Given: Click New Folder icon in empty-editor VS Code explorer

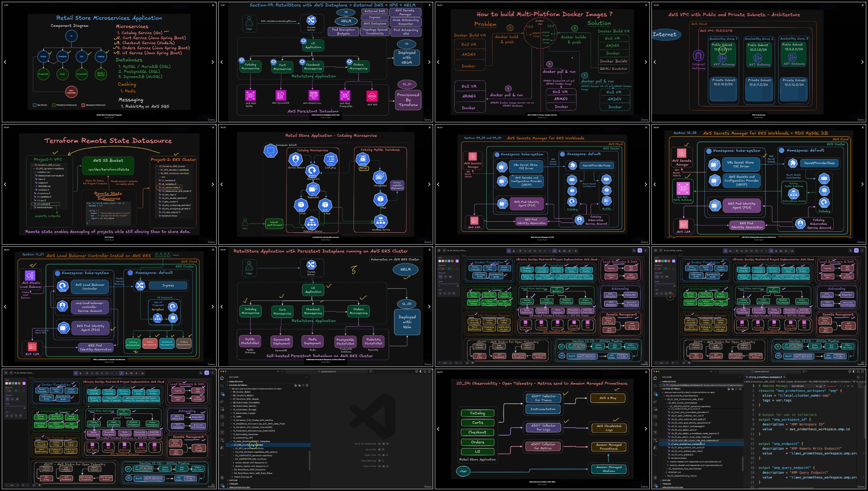Looking at the screenshot, I should pyautogui.click(x=299, y=385).
